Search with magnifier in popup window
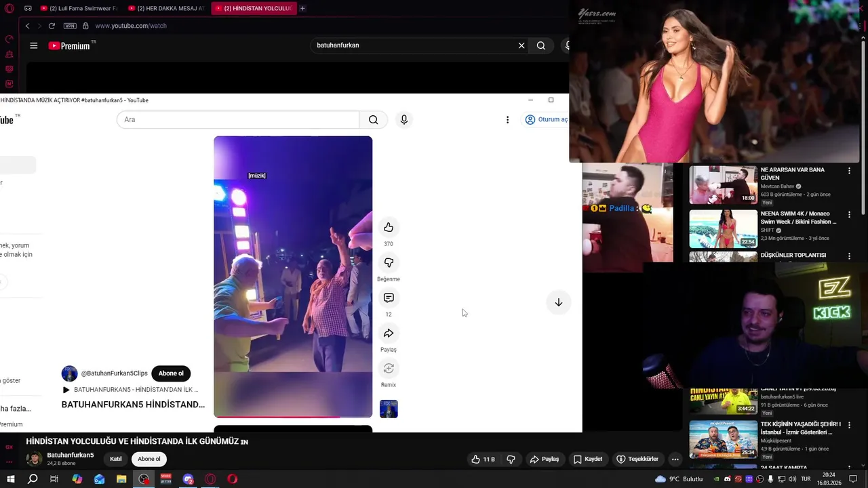The image size is (868, 488). (374, 119)
